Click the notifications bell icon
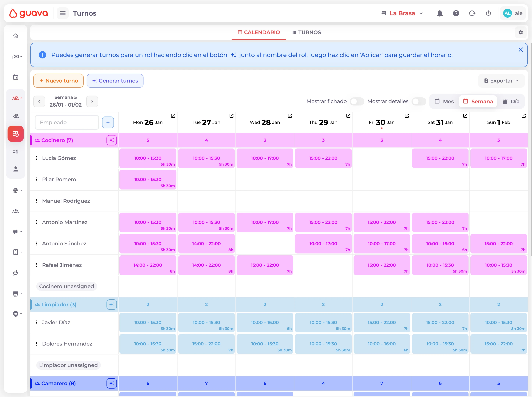This screenshot has height=397, width=532. tap(440, 13)
